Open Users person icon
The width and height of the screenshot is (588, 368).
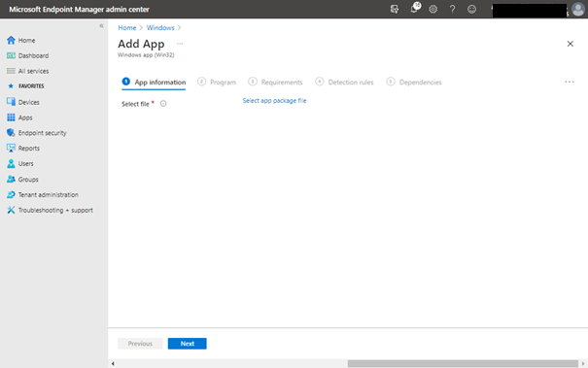(x=11, y=164)
